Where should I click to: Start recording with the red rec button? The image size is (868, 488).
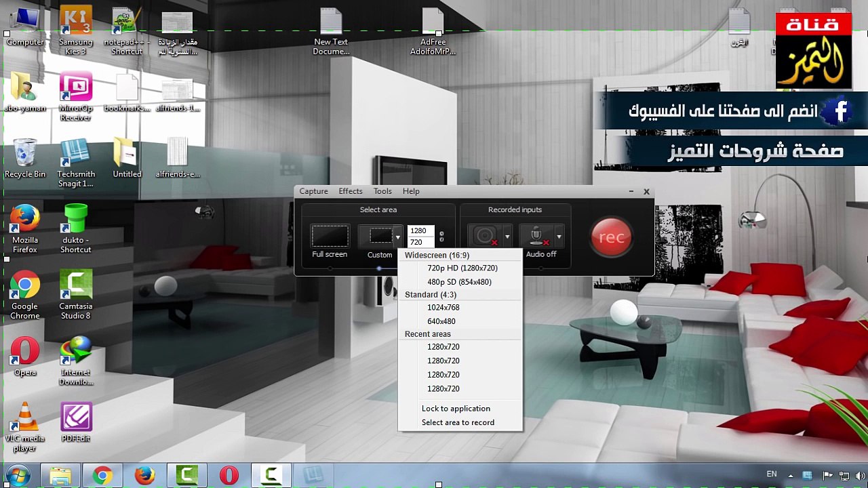611,237
